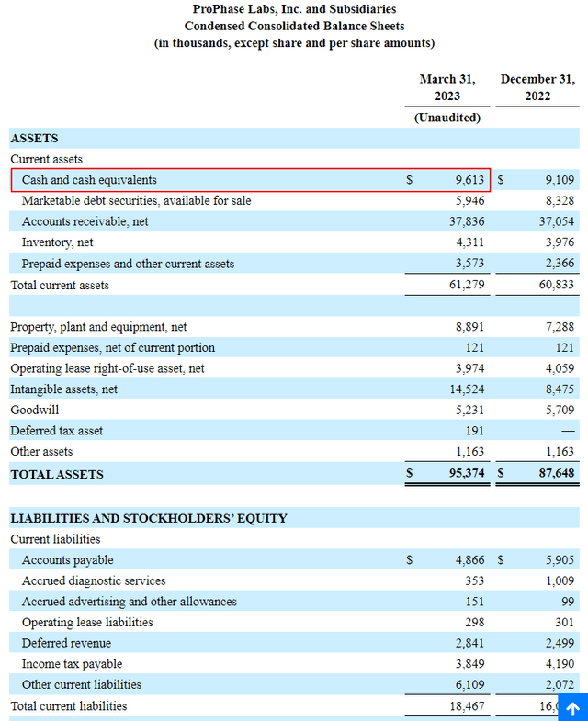Select the 'Inventory, net' label
This screenshot has width=588, height=721.
click(x=58, y=242)
